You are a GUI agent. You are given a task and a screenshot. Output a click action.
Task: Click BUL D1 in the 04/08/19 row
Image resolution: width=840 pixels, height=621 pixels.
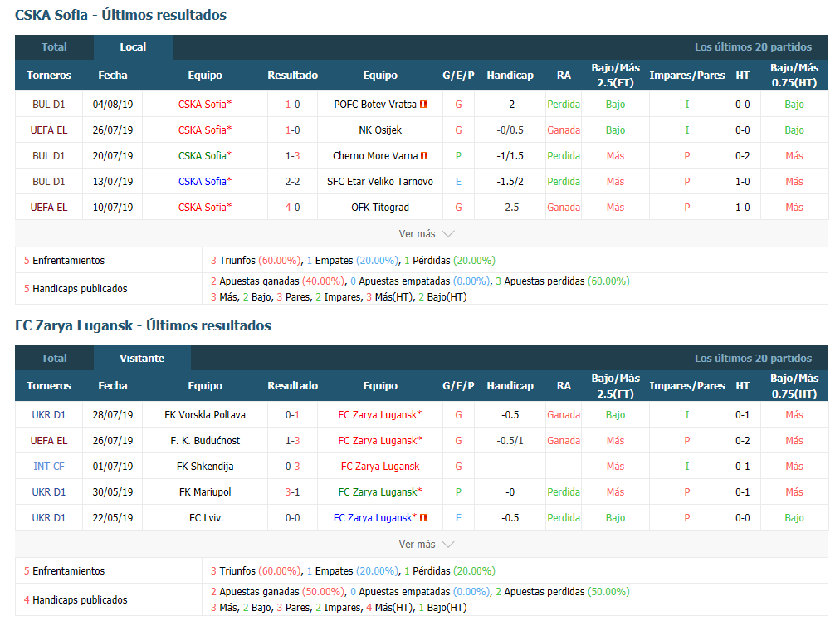click(x=49, y=105)
